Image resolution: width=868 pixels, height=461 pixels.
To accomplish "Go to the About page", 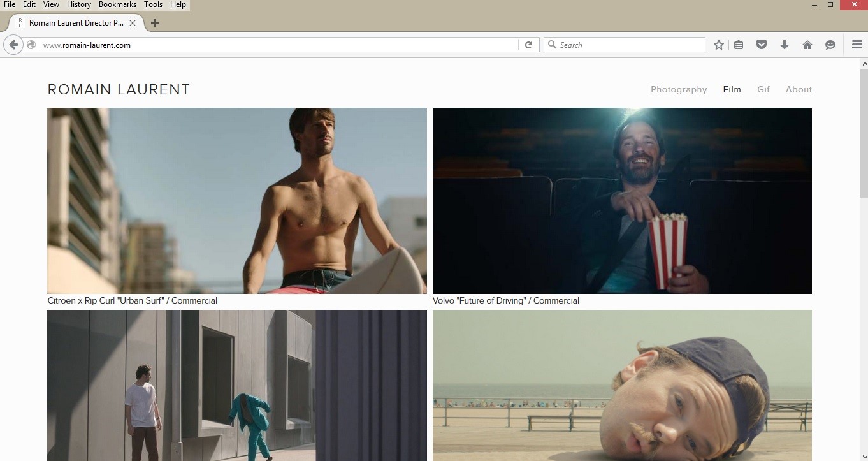I will coord(799,89).
